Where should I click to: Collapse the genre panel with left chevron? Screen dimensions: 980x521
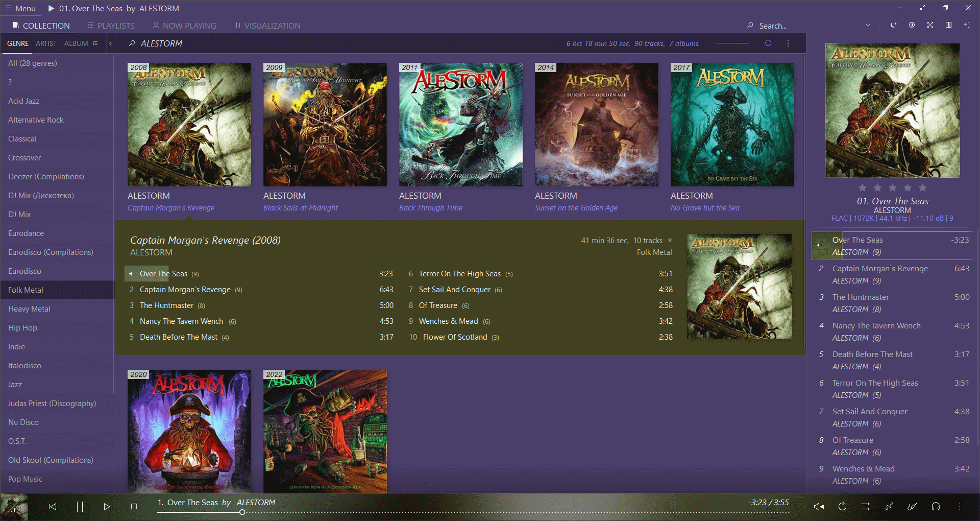click(x=110, y=43)
